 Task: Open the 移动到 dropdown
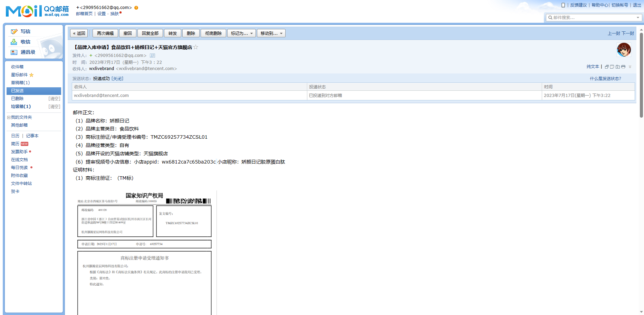271,33
